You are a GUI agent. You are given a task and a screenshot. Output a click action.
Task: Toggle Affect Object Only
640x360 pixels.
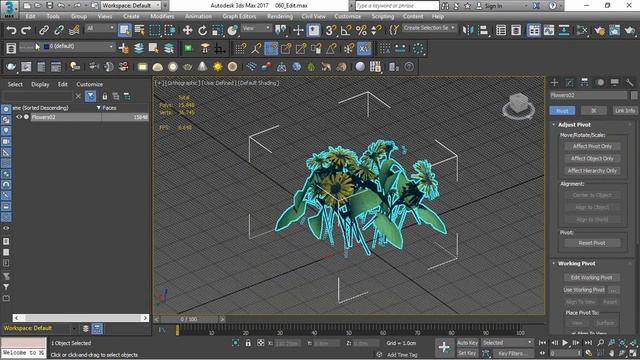tap(592, 158)
